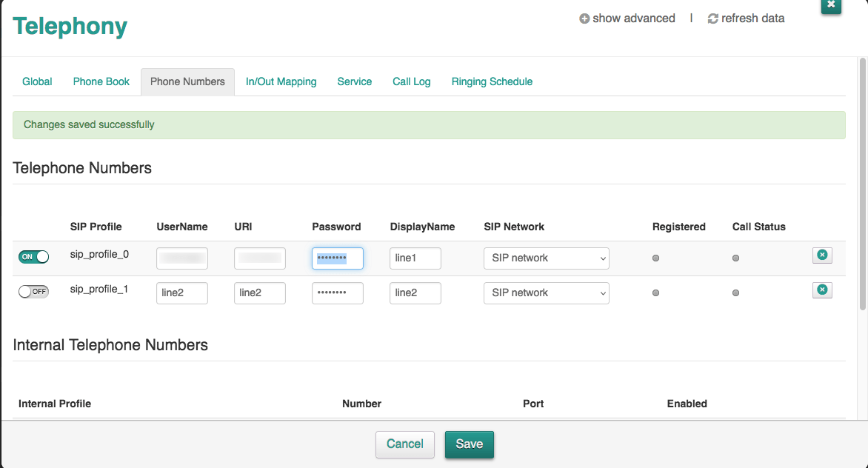Open the SIP Network dropdown for sip_profile_0

tap(547, 258)
